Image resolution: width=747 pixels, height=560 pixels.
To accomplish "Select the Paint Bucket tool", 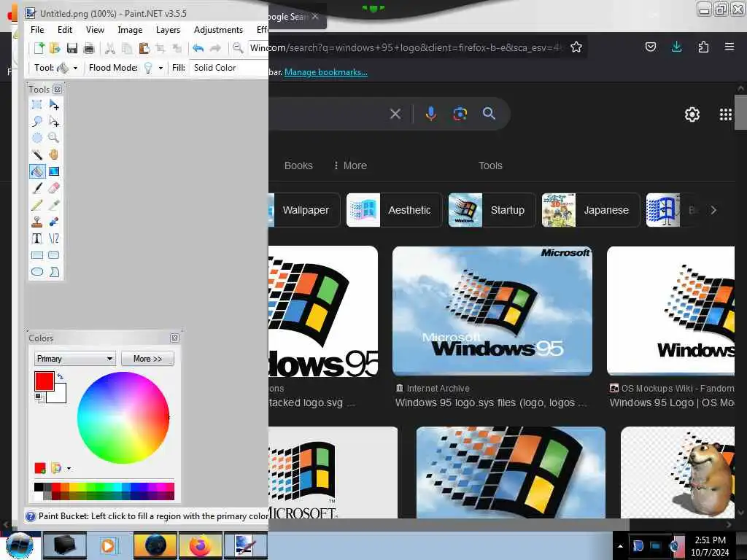I will (x=36, y=171).
